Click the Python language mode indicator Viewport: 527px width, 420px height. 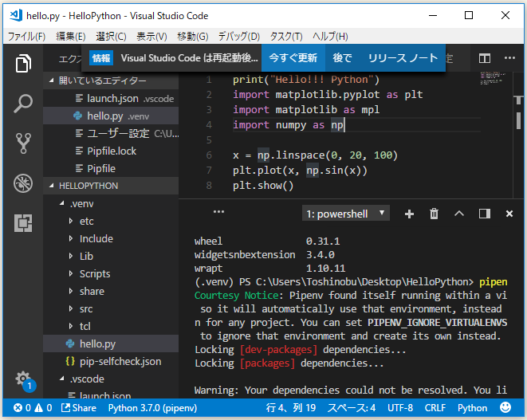click(472, 408)
